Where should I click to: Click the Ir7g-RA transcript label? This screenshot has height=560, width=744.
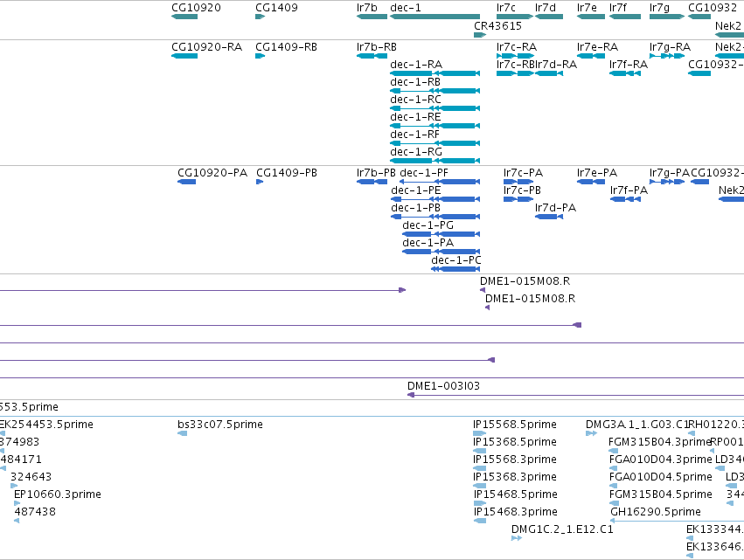click(670, 47)
